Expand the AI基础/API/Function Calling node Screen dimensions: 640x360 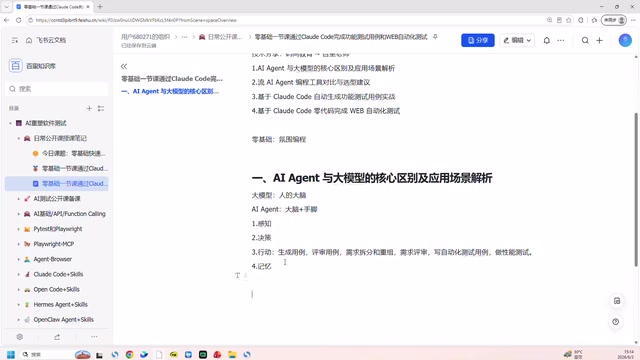(18, 214)
